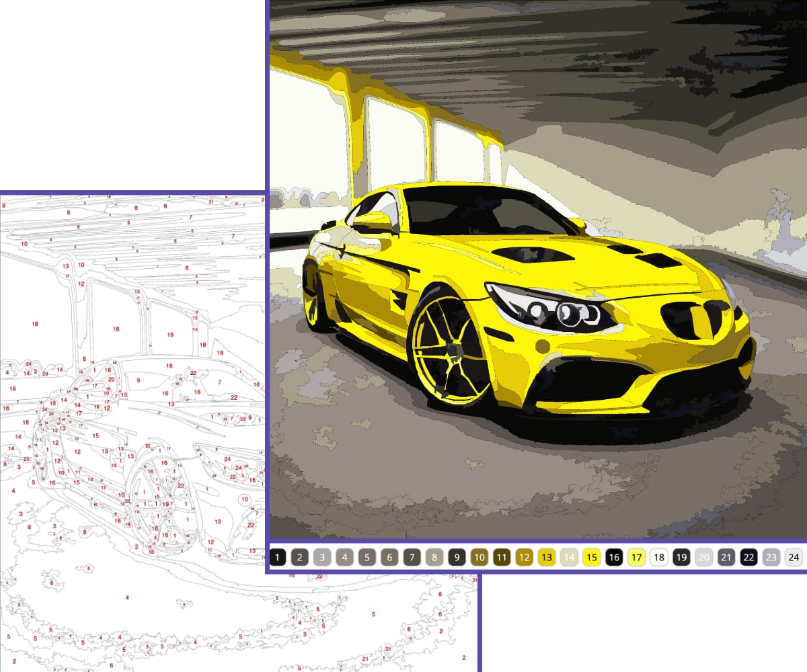
Task: Click region 18 on the ceiling outline
Action: [34, 325]
